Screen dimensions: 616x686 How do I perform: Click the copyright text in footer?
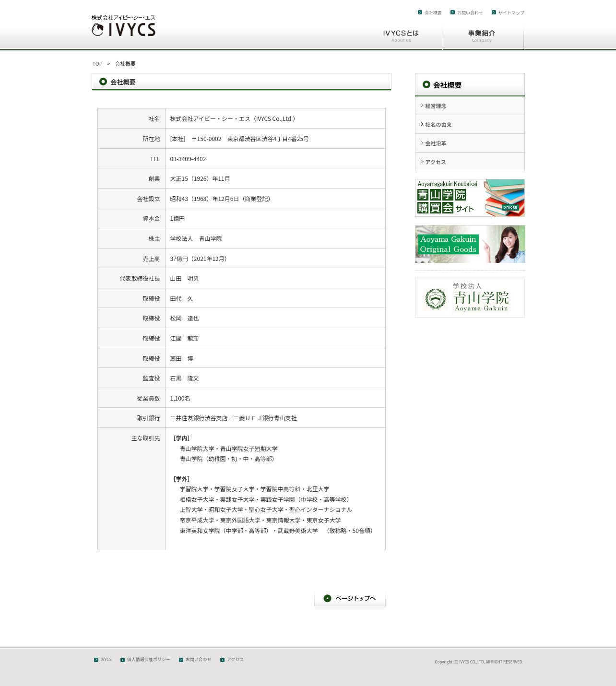(479, 662)
